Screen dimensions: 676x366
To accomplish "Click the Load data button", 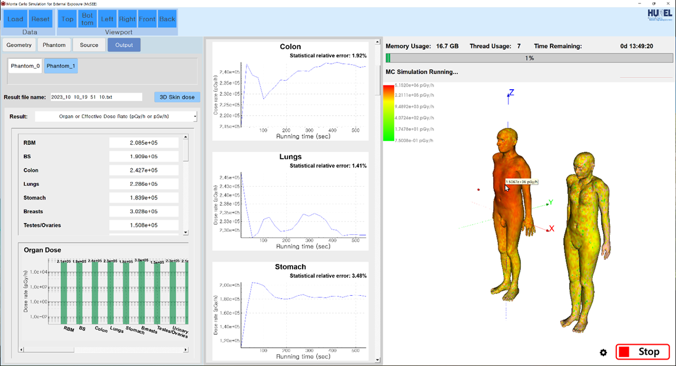I will pyautogui.click(x=15, y=19).
